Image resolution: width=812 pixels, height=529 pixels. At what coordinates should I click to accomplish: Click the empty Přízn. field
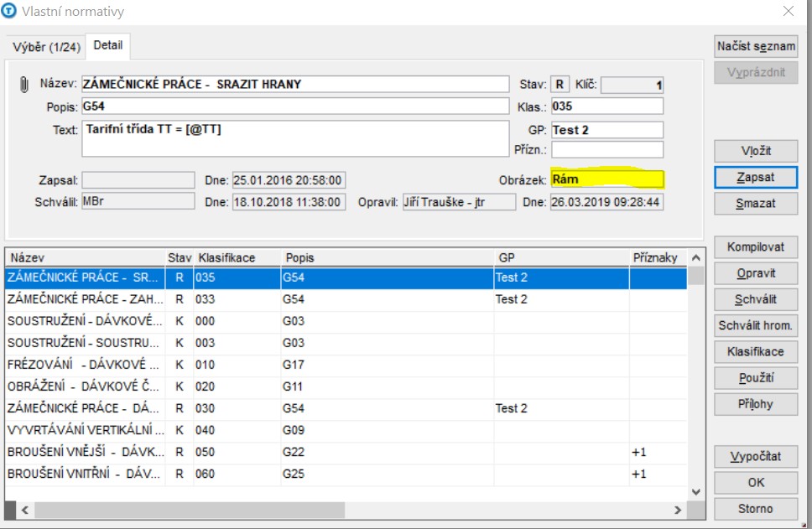tap(607, 149)
